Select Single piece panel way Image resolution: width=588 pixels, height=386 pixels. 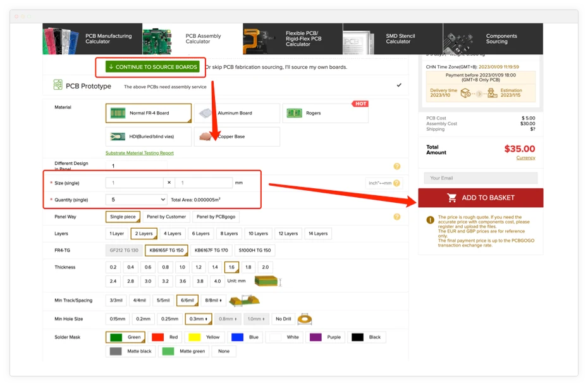[123, 217]
